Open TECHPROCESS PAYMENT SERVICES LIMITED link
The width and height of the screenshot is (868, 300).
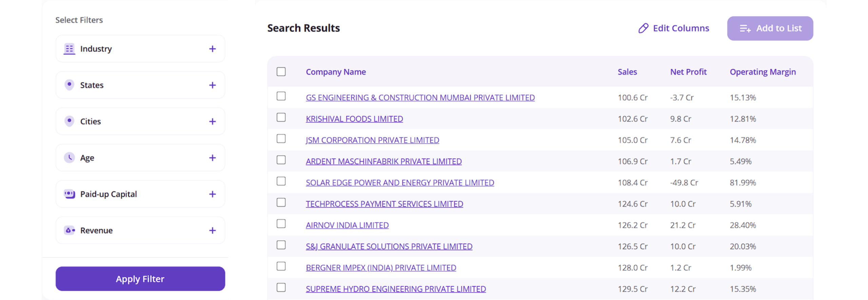[x=384, y=204]
